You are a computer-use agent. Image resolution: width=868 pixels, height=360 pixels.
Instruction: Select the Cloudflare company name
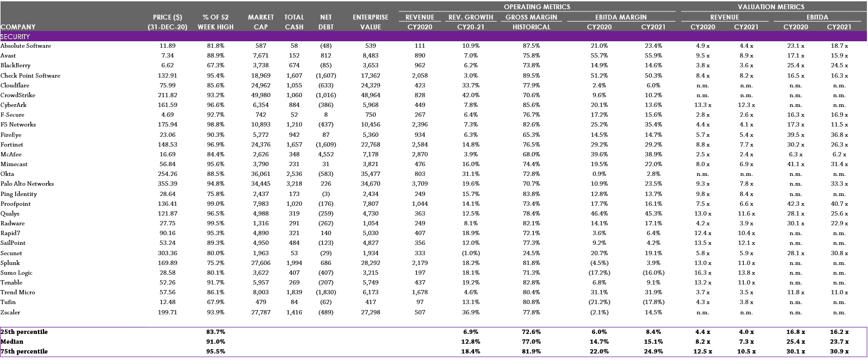pos(15,85)
